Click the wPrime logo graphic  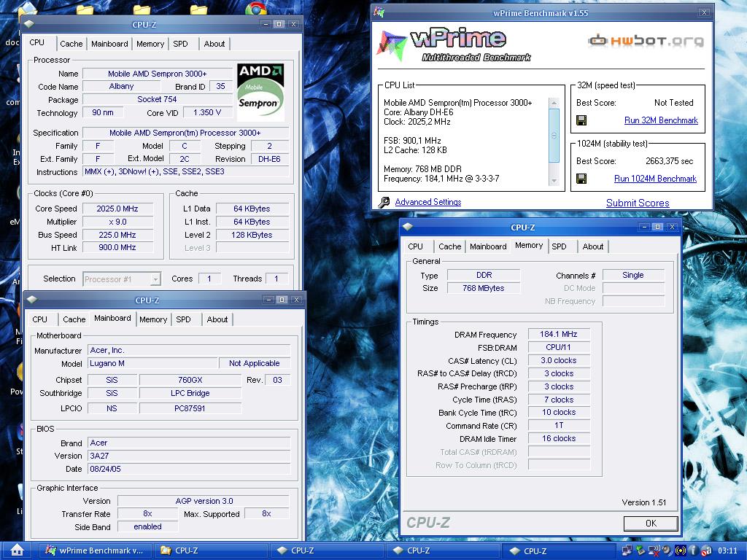tap(454, 44)
